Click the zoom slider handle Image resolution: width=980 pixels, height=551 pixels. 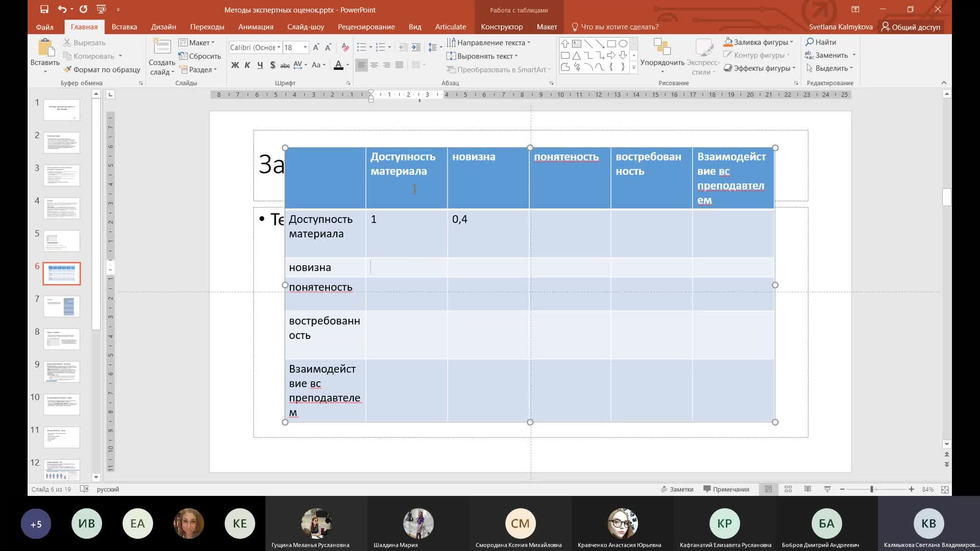[x=872, y=489]
